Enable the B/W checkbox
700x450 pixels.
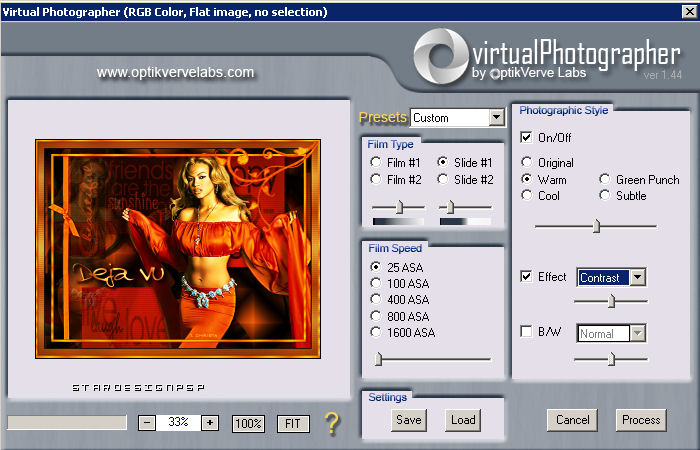coord(526,331)
